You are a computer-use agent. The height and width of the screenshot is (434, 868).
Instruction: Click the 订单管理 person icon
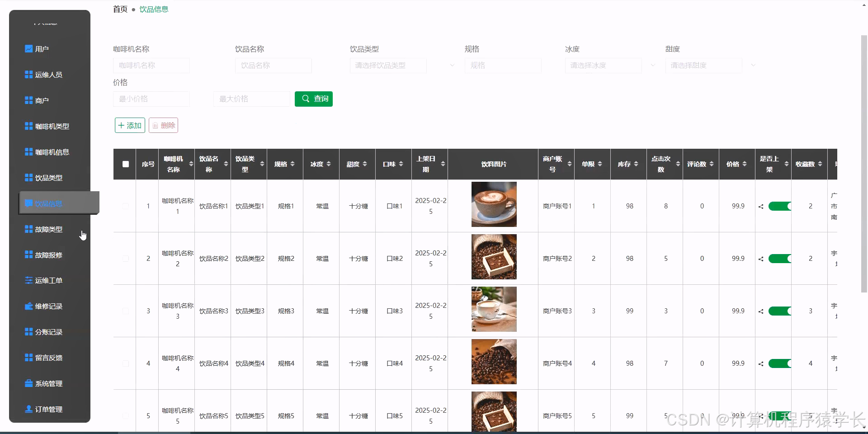coord(28,409)
